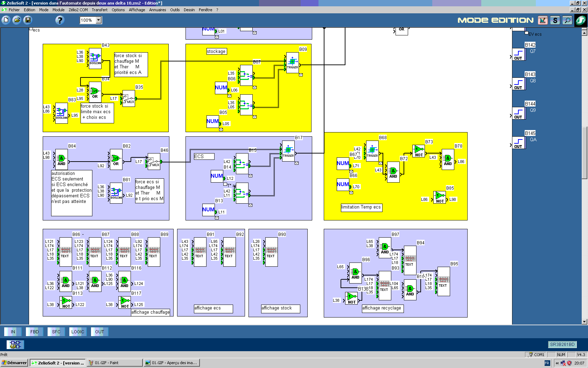Open the Zélio2 COM menu
This screenshot has width=588, height=368.
pos(78,10)
